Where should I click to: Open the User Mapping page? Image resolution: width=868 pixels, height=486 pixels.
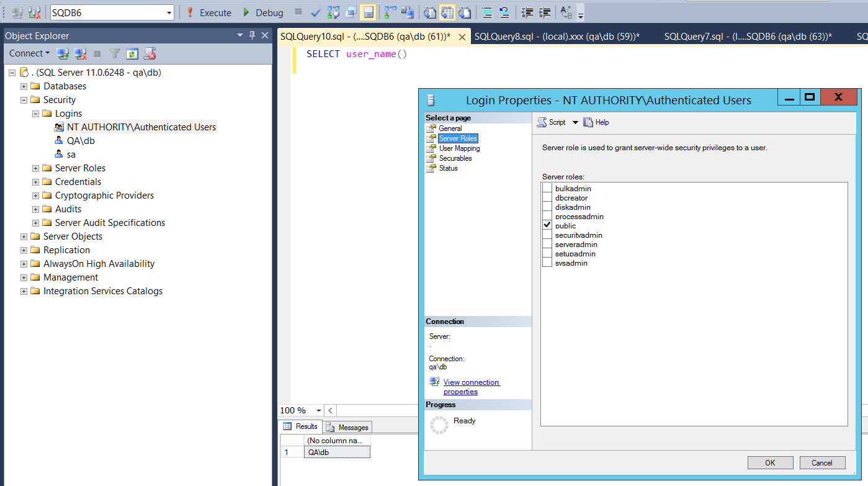(459, 148)
